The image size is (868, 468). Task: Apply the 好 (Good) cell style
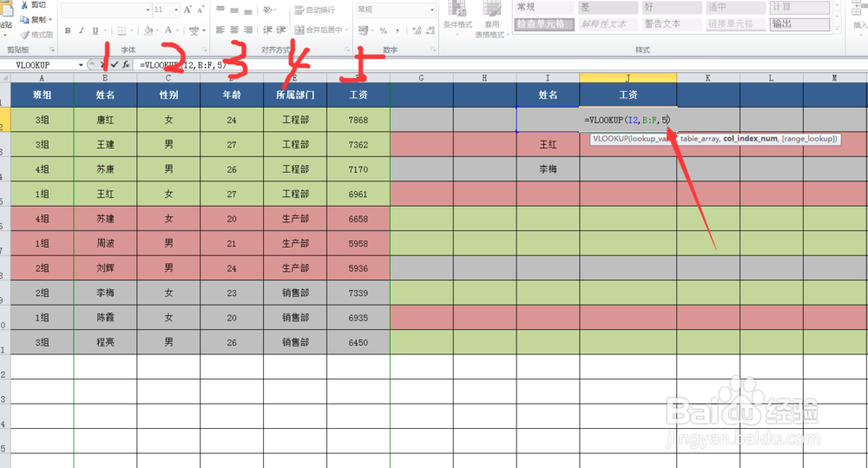click(x=672, y=7)
